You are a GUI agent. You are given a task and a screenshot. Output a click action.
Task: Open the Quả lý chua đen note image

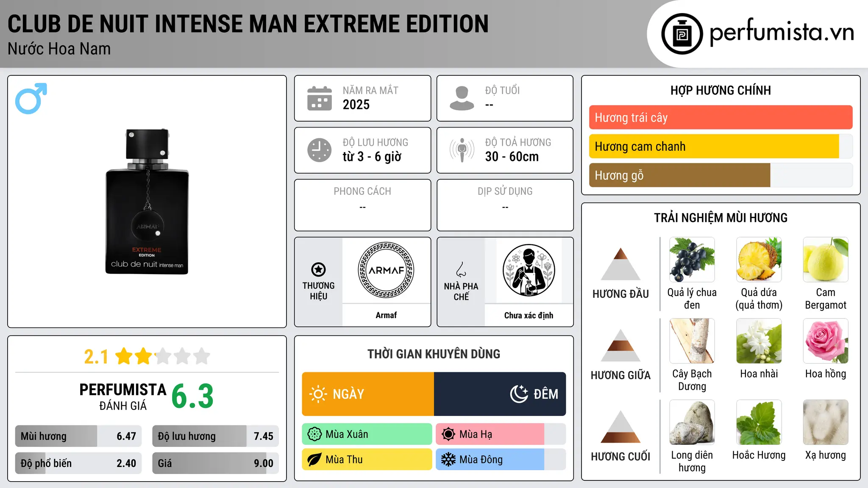coord(692,260)
